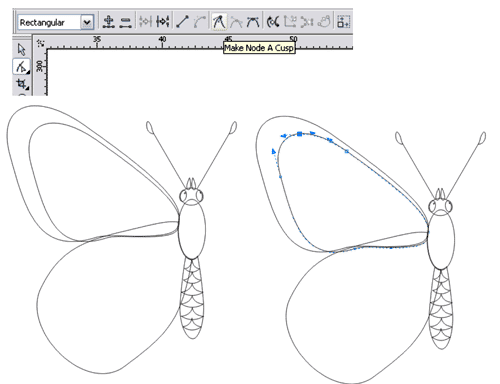Image resolution: width=500 pixels, height=384 pixels.
Task: Toggle the Make Node A Cusp button
Action: [x=219, y=22]
